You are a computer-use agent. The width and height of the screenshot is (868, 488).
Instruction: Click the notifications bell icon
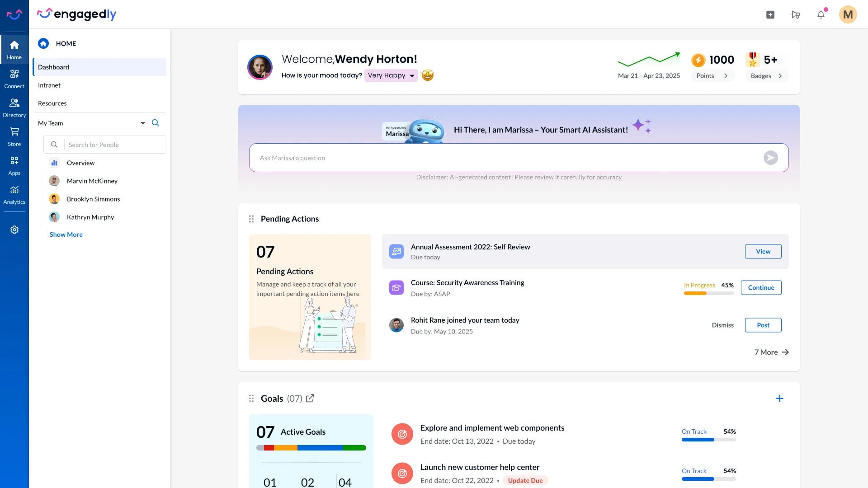(x=821, y=14)
